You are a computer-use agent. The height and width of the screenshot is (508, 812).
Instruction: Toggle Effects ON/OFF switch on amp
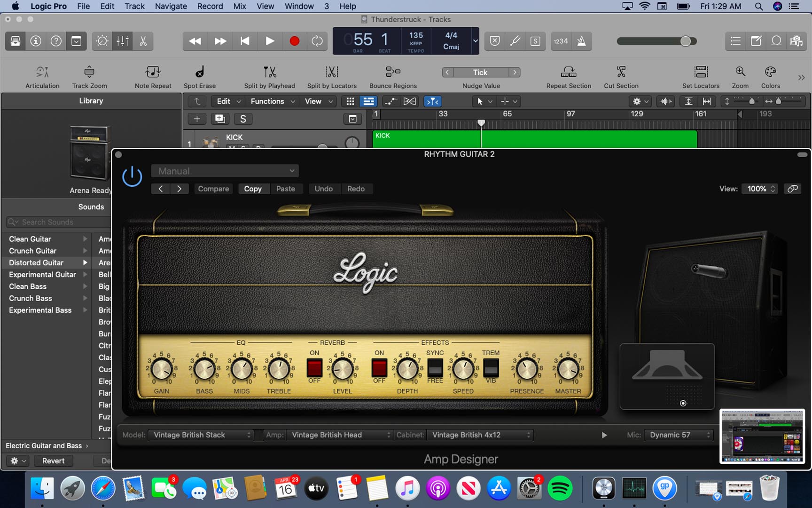pos(379,367)
